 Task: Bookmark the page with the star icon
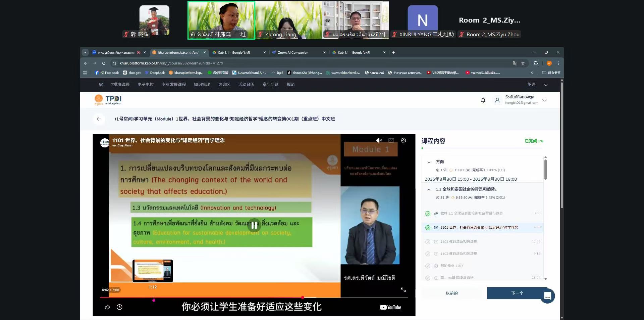(524, 63)
